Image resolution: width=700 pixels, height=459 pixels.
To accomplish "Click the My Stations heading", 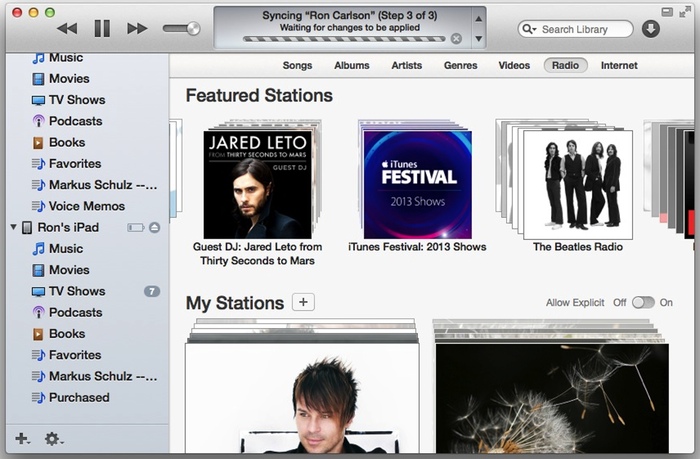I will coord(235,303).
